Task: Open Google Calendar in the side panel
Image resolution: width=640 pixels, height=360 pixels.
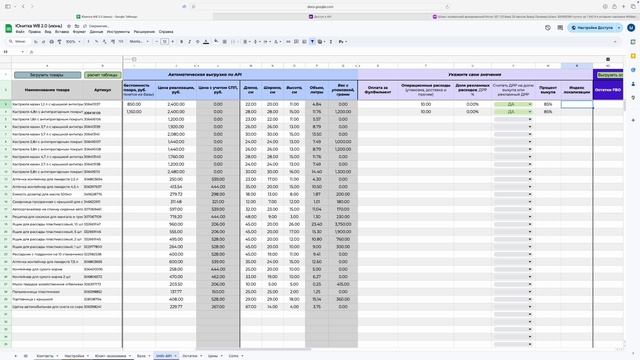Action: coord(633,42)
